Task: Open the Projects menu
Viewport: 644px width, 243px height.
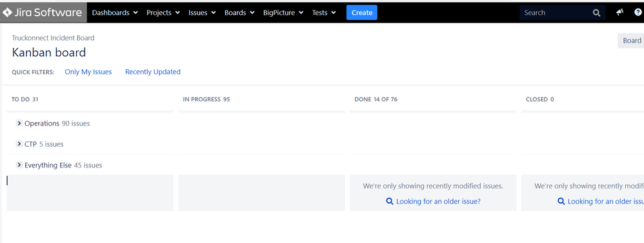Action: 163,13
